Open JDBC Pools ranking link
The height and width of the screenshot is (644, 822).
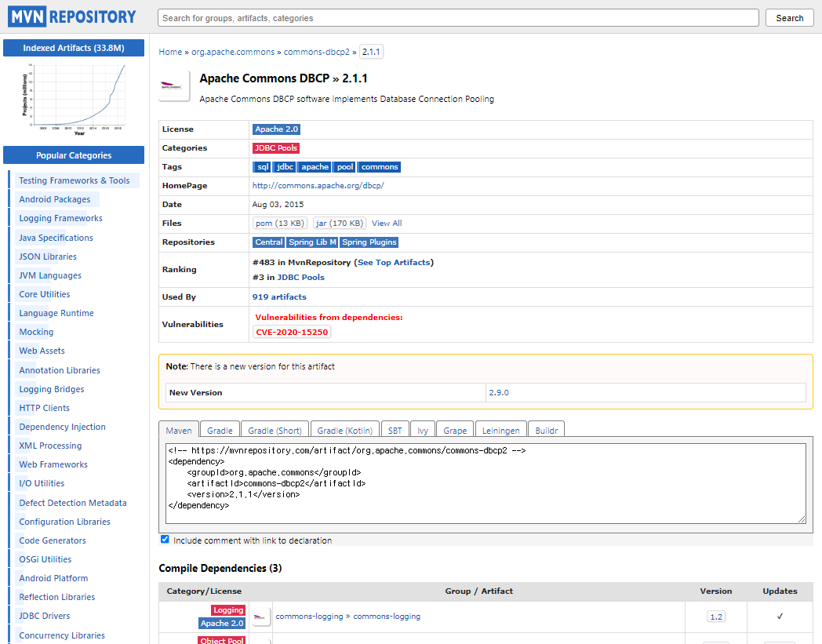(300, 277)
